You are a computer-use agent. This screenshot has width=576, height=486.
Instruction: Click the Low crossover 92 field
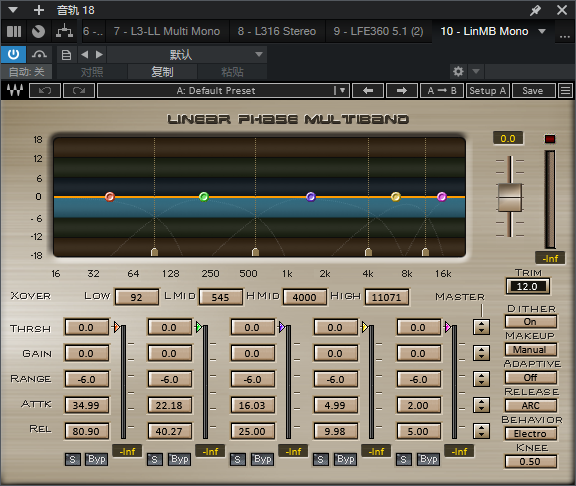coord(137,297)
